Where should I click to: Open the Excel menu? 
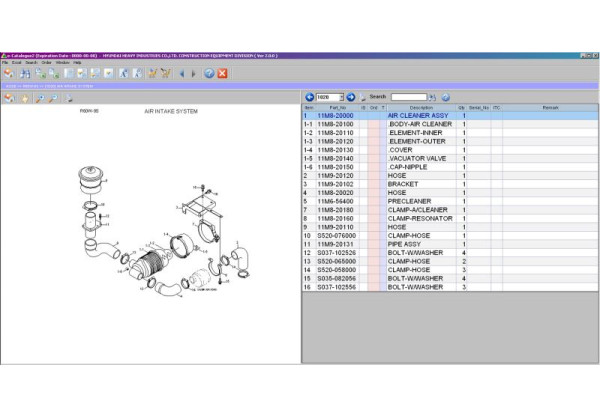[x=17, y=62]
